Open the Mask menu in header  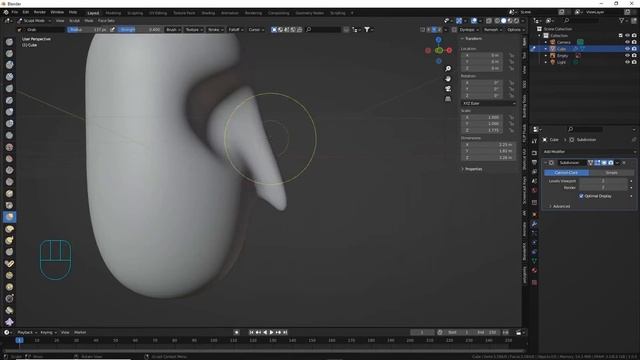click(x=89, y=20)
